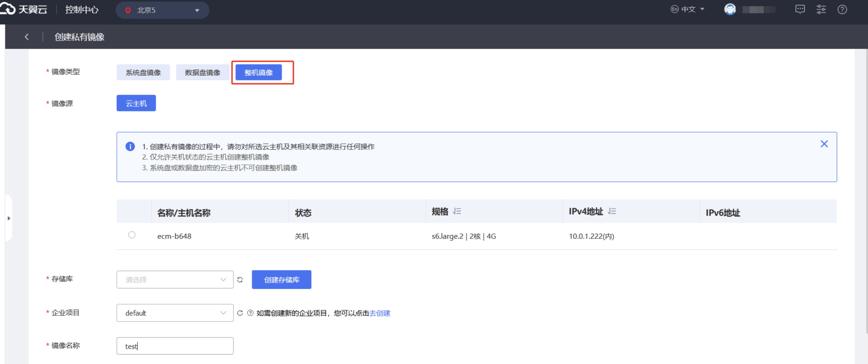
Task: Click the back arrow beside 创建私有镜像
Action: 27,37
